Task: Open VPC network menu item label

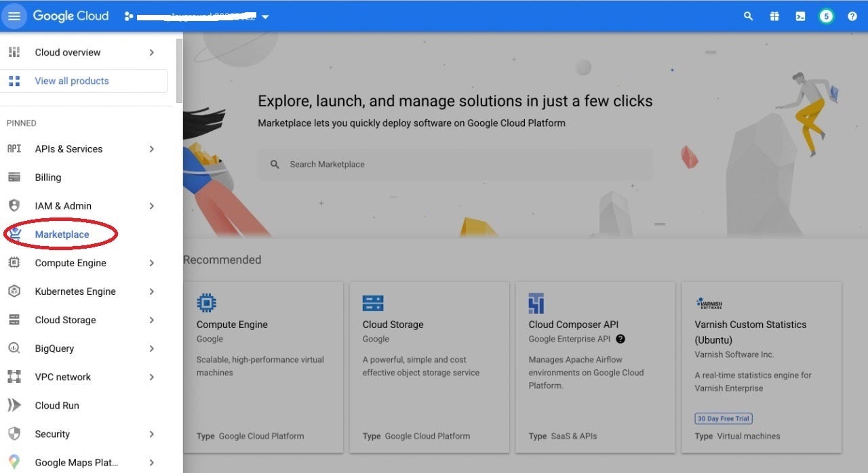Action: tap(62, 377)
